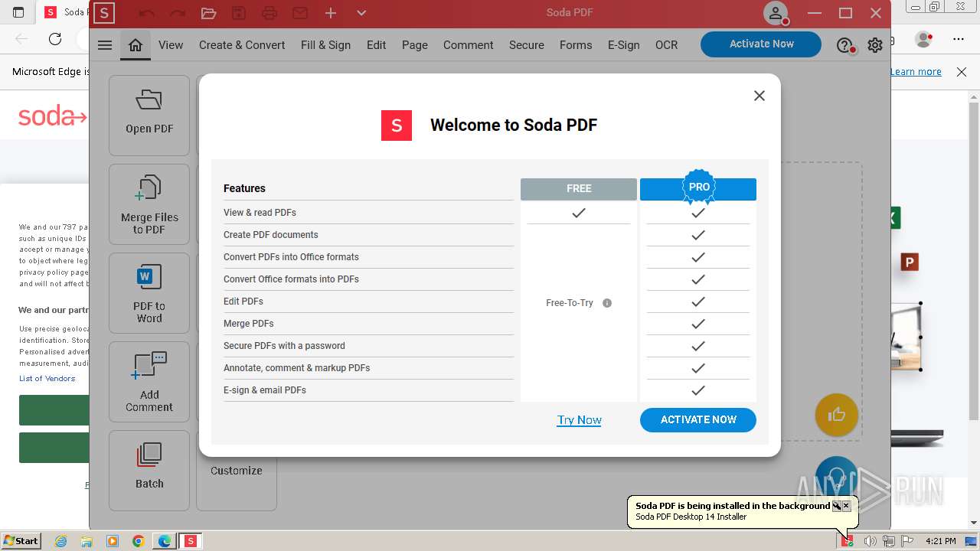This screenshot has height=551, width=980.
Task: Open the Page tab
Action: 415,45
